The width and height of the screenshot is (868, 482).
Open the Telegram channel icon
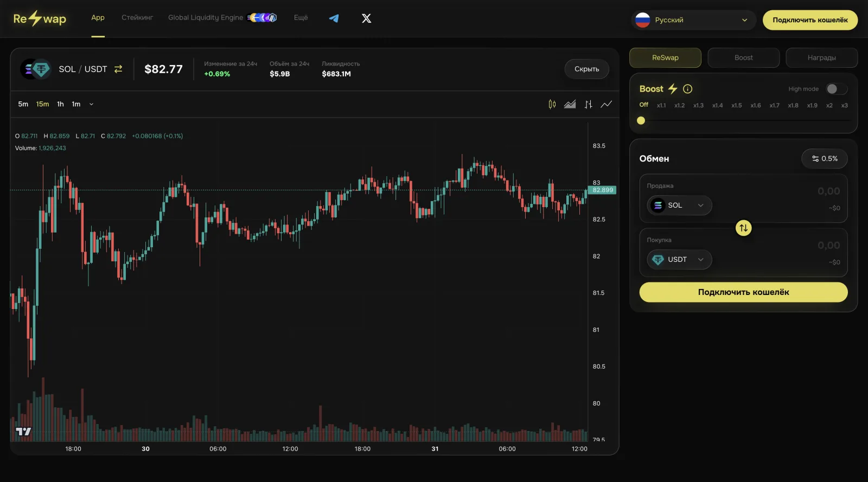click(x=334, y=18)
